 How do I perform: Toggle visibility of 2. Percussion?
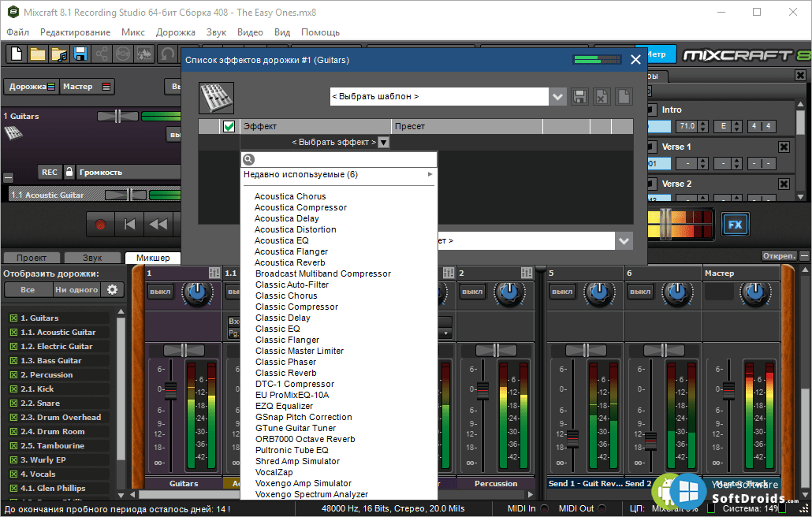coord(13,374)
